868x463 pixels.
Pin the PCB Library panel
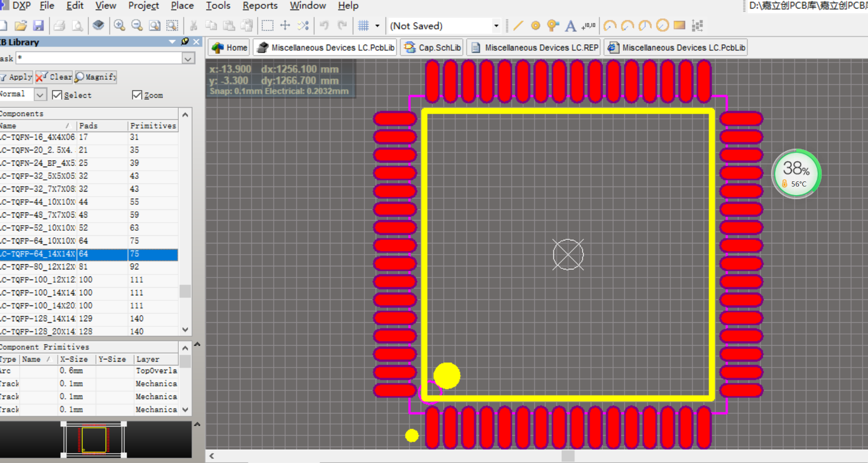(185, 42)
